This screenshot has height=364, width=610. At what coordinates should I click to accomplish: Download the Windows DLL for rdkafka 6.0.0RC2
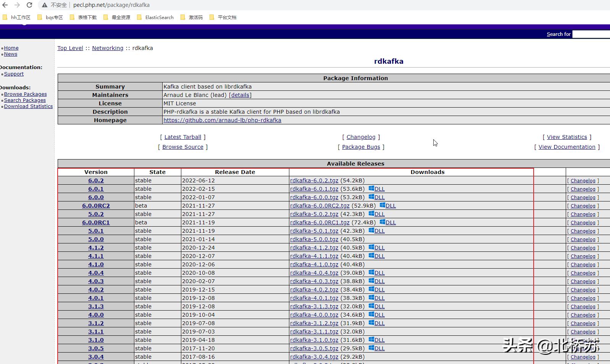388,206
